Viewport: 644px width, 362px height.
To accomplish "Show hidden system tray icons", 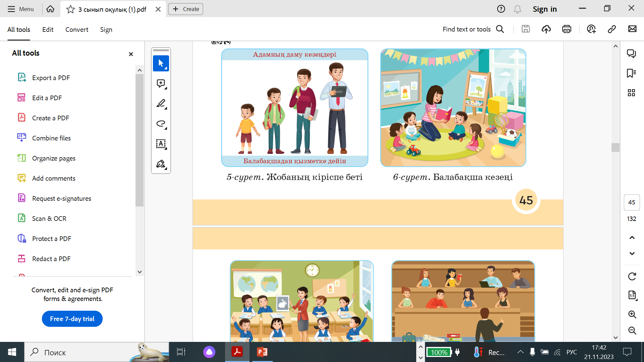I will [520, 352].
